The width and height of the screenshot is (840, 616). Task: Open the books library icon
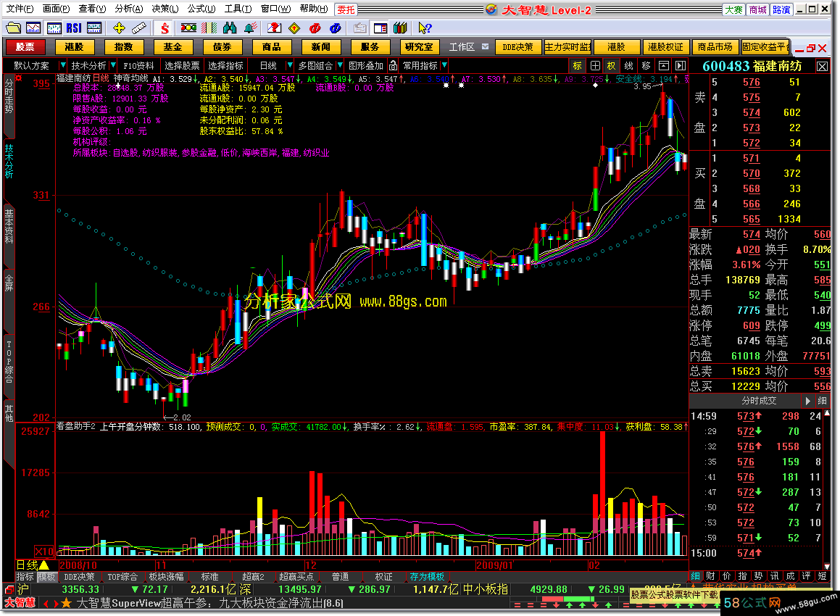pos(400,28)
